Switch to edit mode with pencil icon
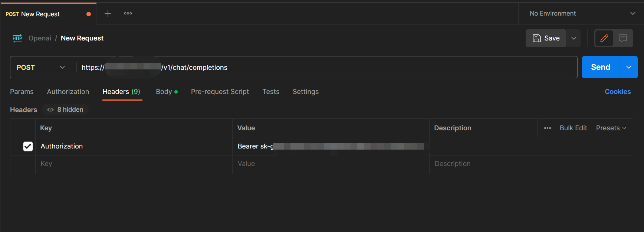Viewport: 644px width, 232px height. (x=604, y=38)
